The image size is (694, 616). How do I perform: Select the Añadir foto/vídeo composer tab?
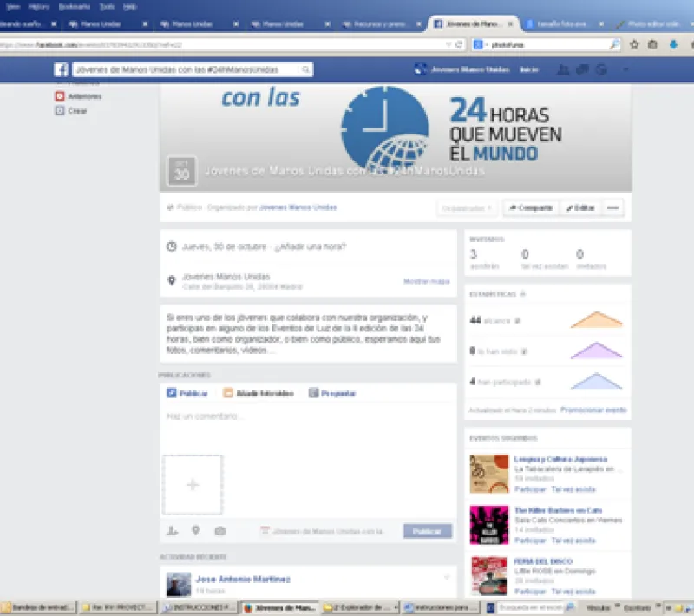[259, 393]
